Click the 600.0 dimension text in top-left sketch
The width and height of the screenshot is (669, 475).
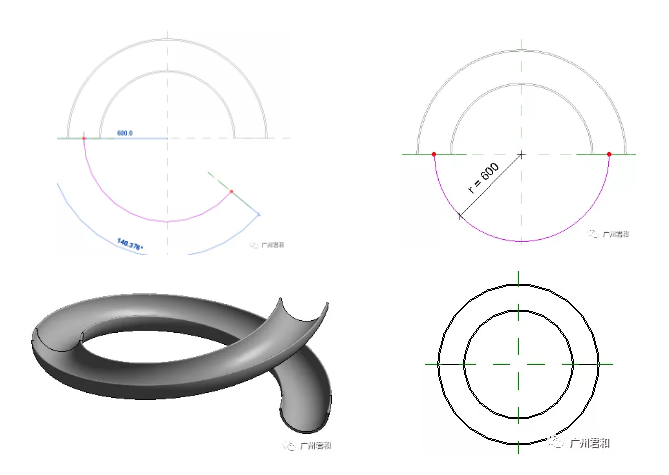coord(125,132)
